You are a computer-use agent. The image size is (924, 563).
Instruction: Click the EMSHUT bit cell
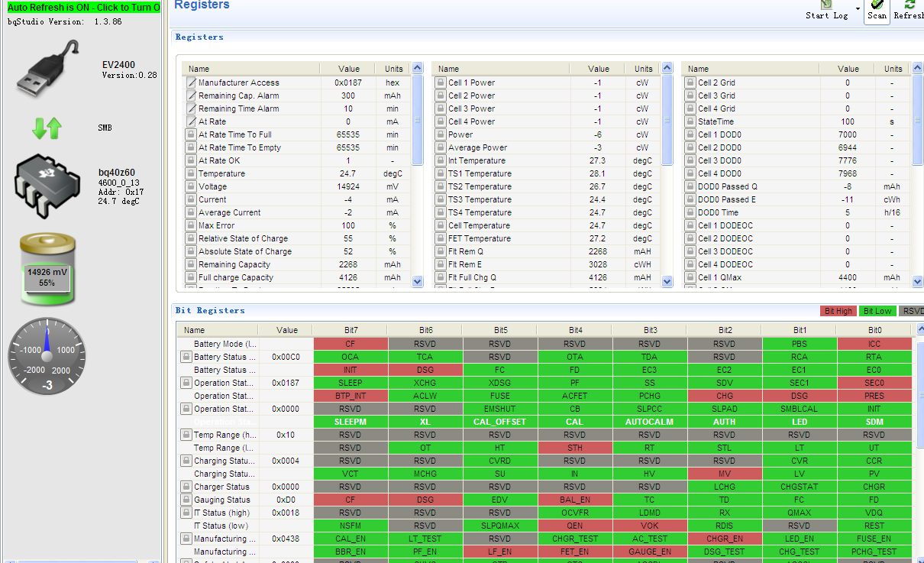[x=500, y=409]
